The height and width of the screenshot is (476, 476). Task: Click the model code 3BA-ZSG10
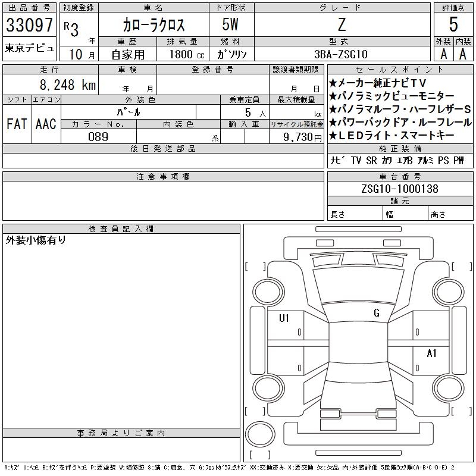(341, 54)
